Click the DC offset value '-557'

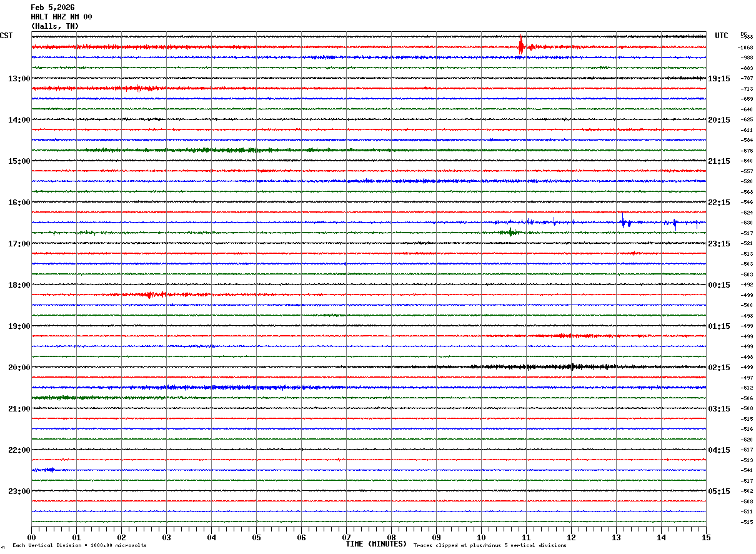(x=747, y=171)
